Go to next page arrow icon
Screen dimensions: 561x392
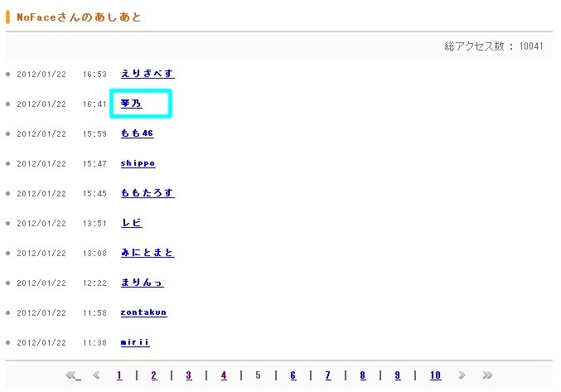(462, 375)
